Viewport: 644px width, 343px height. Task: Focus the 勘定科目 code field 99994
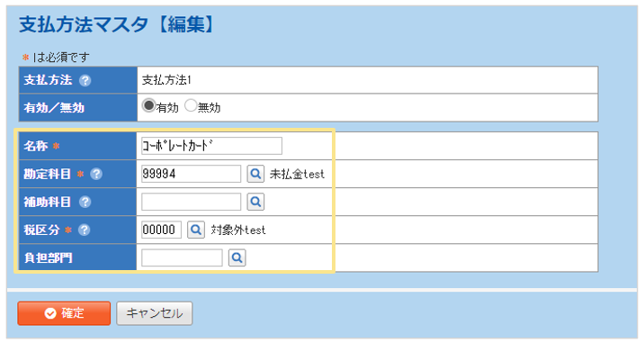191,174
